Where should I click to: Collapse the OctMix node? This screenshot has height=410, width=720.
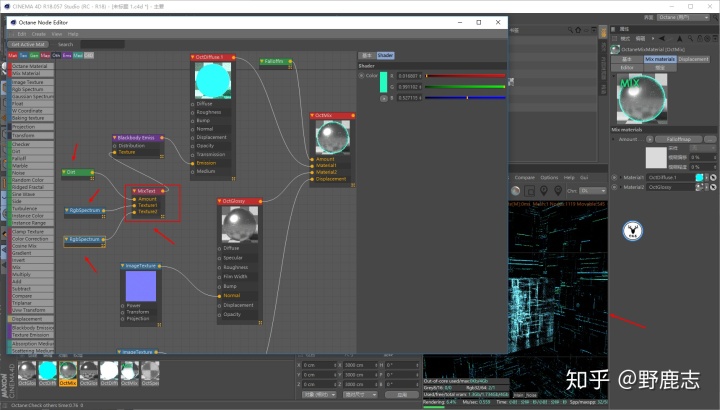pyautogui.click(x=312, y=116)
